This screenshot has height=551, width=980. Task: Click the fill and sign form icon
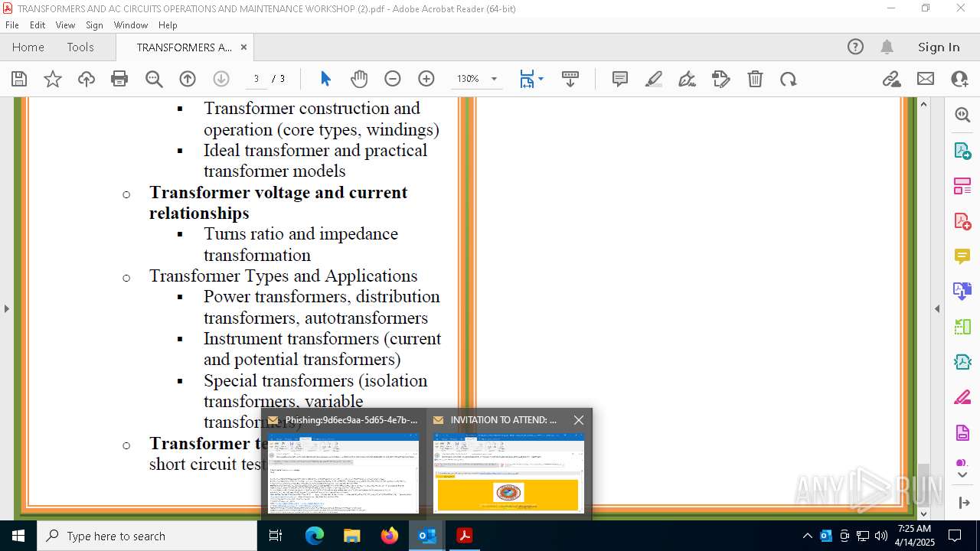pyautogui.click(x=721, y=79)
